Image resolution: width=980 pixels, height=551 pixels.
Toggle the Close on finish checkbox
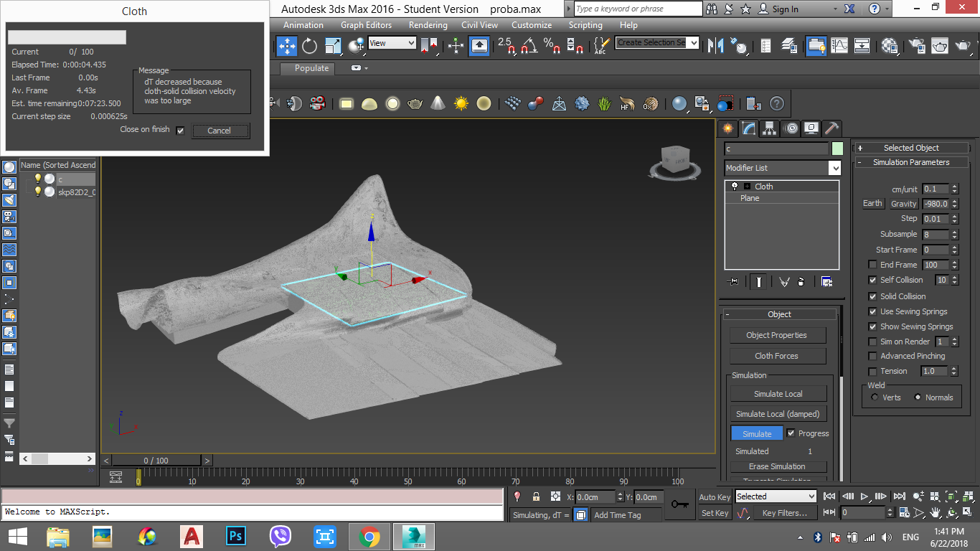180,131
